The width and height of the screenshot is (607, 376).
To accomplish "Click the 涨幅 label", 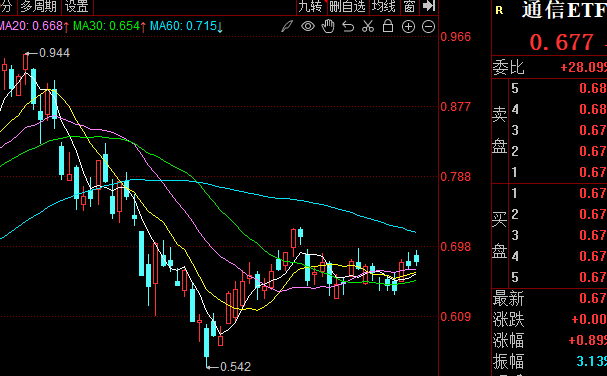I will [x=508, y=340].
